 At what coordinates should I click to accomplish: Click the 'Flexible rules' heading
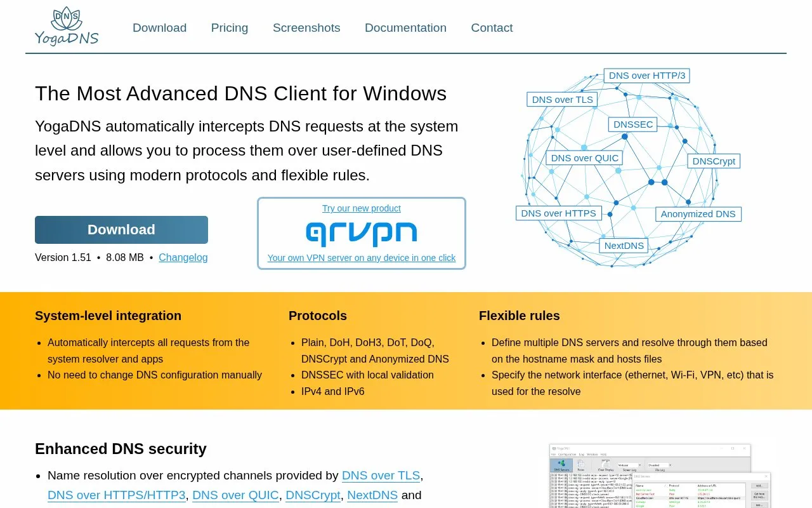click(x=520, y=316)
